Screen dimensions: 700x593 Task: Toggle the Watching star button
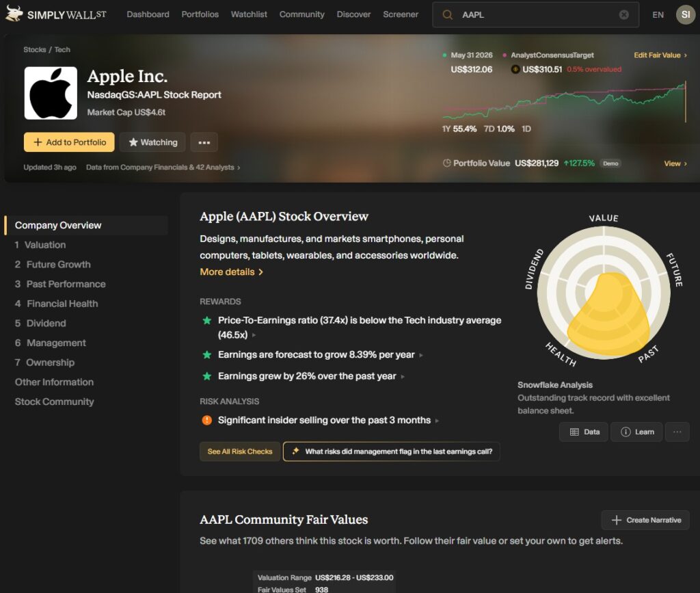152,142
